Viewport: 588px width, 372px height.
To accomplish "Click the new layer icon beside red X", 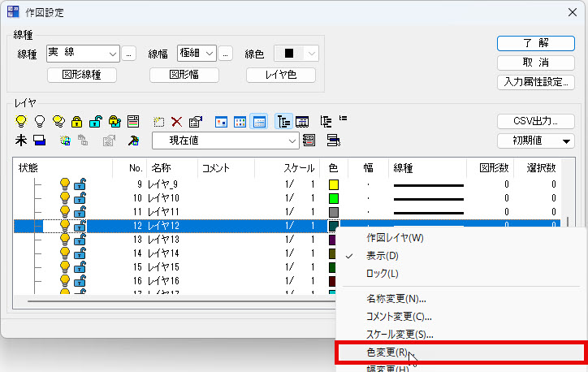I will click(158, 121).
